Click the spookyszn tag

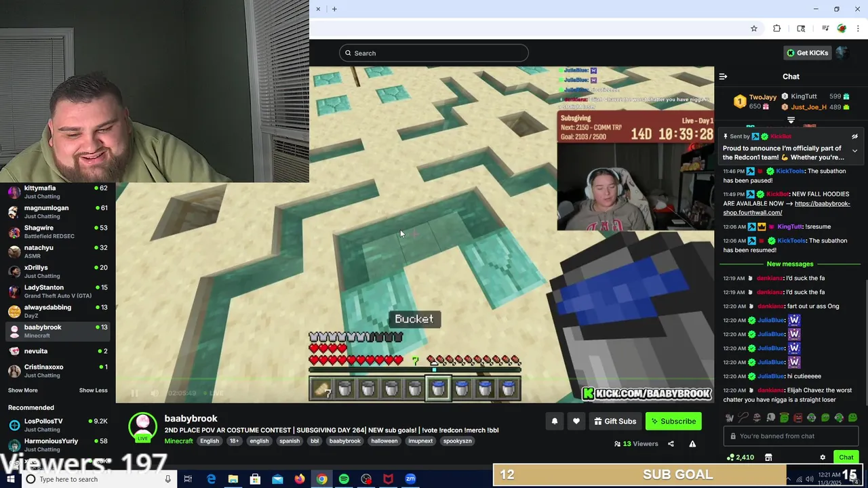tap(457, 441)
